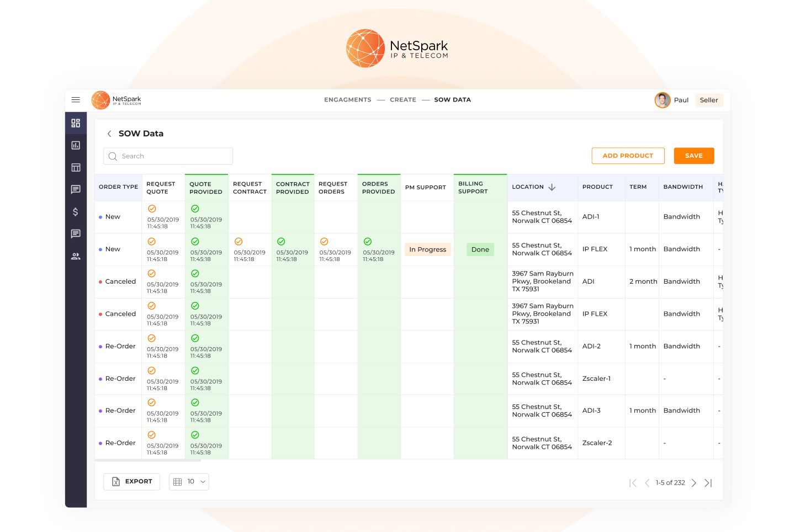The image size is (795, 532).
Task: Sort by Location arrow icon
Action: [x=552, y=187]
